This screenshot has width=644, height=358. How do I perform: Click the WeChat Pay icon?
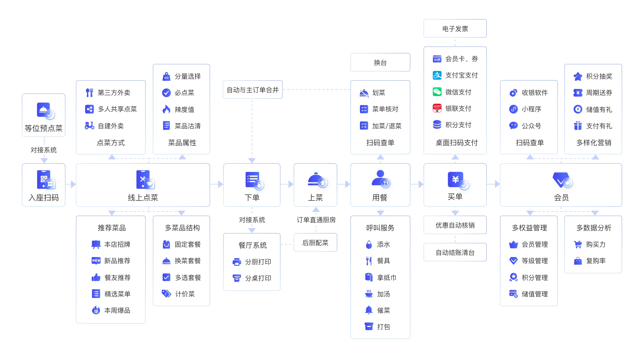click(437, 92)
